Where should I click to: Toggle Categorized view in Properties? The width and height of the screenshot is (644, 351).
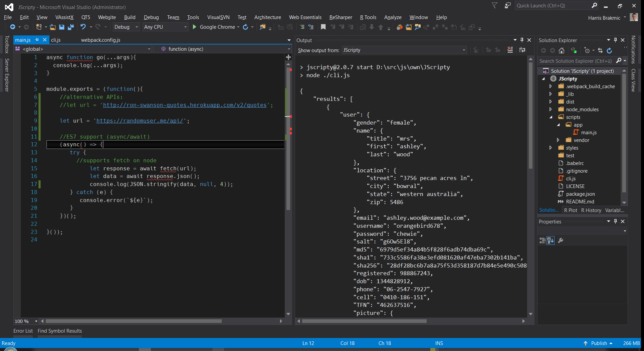[x=543, y=240]
